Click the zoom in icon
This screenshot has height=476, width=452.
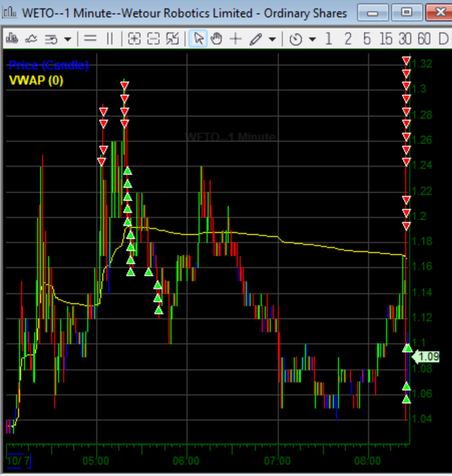[x=134, y=39]
